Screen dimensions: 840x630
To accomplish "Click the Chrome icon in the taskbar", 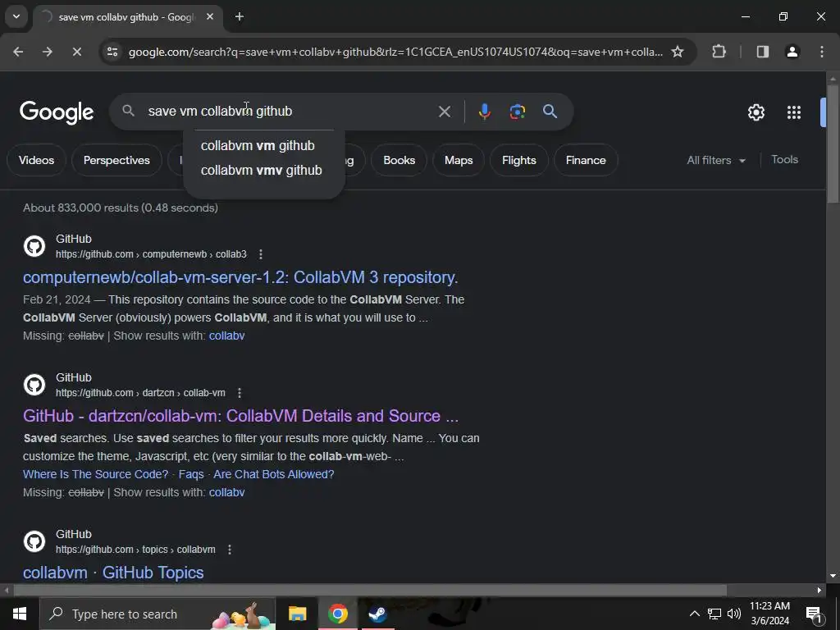I will pyautogui.click(x=337, y=614).
